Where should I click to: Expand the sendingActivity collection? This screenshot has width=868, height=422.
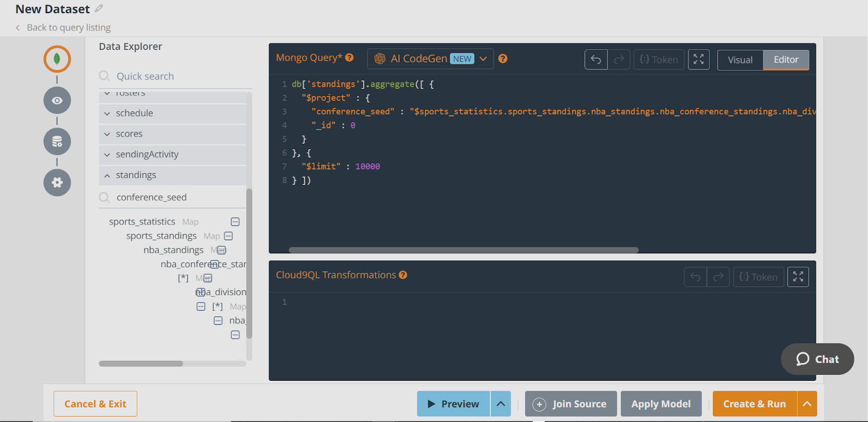pos(173,155)
